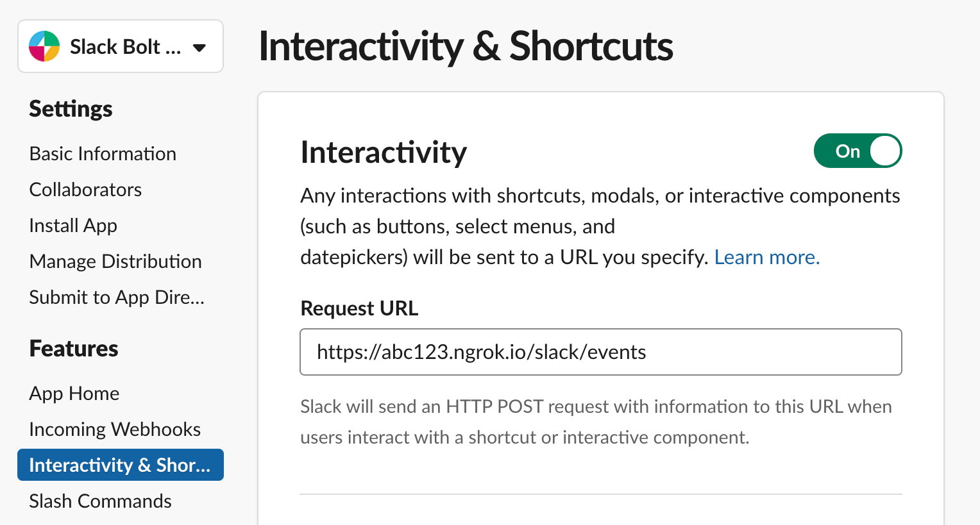Follow the Learn more link
The height and width of the screenshot is (525, 980).
pyautogui.click(x=766, y=257)
